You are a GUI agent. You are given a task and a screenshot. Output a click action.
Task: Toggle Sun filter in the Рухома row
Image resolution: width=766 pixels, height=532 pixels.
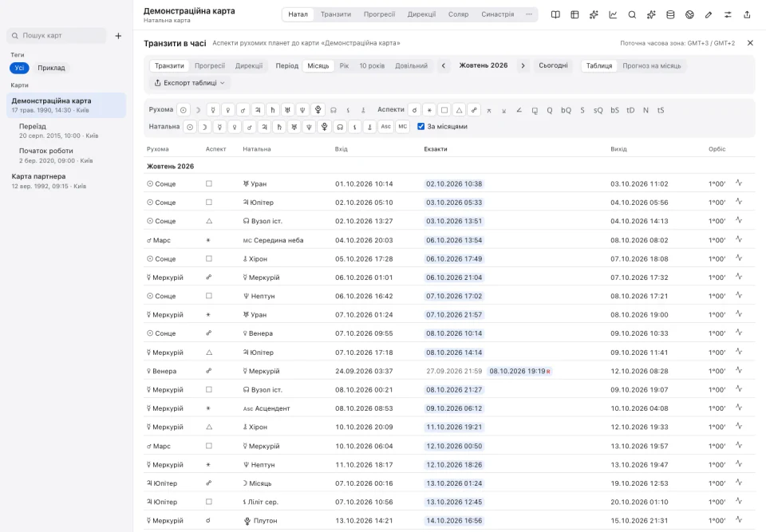[184, 110]
